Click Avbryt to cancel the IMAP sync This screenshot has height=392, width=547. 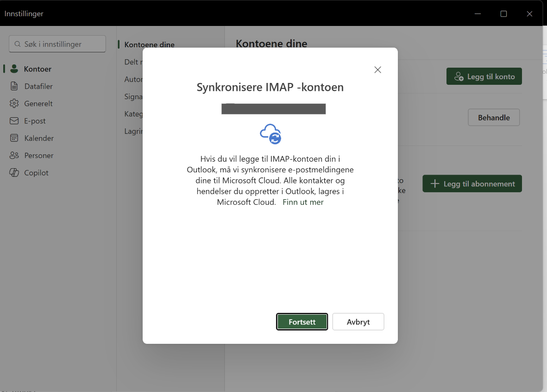pos(358,322)
